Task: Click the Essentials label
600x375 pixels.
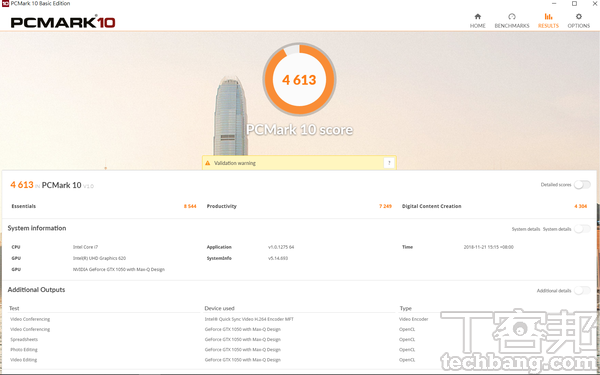Action: point(24,206)
